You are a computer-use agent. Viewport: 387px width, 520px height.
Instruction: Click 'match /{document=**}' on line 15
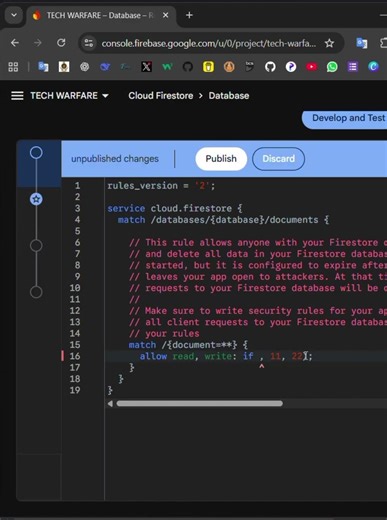coord(188,345)
